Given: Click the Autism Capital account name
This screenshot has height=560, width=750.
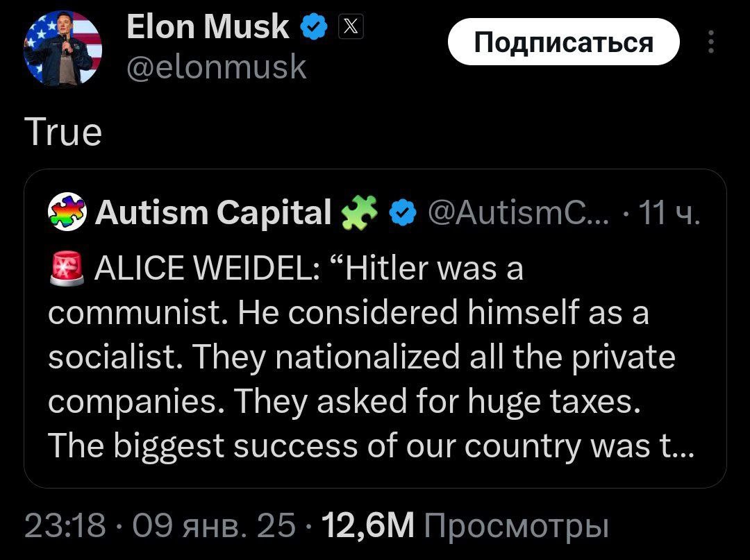Looking at the screenshot, I should pyautogui.click(x=212, y=212).
